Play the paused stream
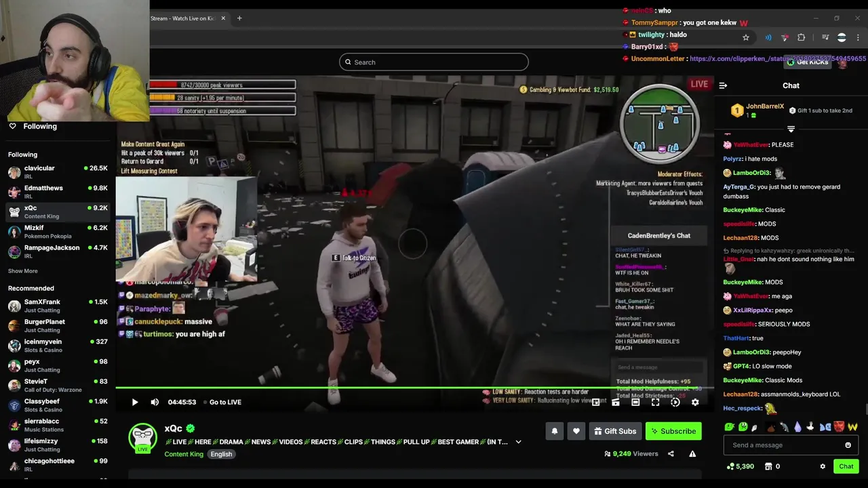 tap(135, 402)
